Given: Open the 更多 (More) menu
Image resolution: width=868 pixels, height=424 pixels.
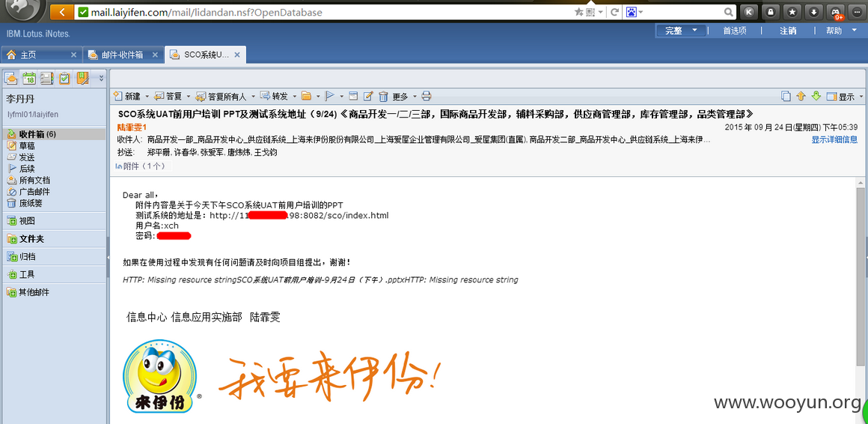Looking at the screenshot, I should pyautogui.click(x=404, y=97).
